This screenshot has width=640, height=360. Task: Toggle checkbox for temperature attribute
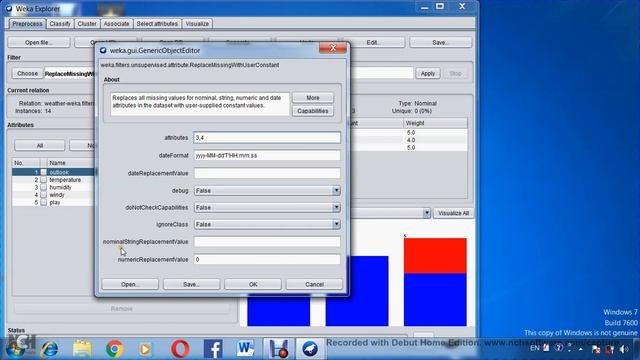[44, 180]
